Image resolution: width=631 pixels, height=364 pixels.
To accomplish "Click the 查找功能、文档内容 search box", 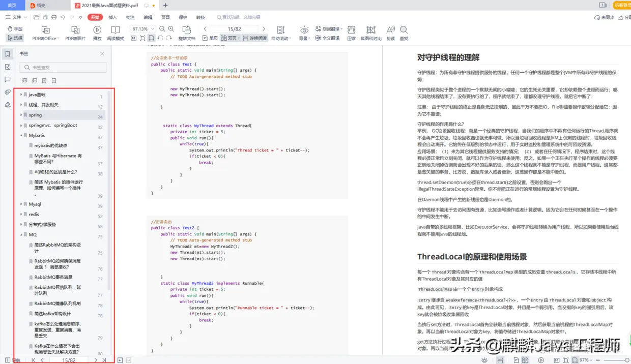I will 239,17.
